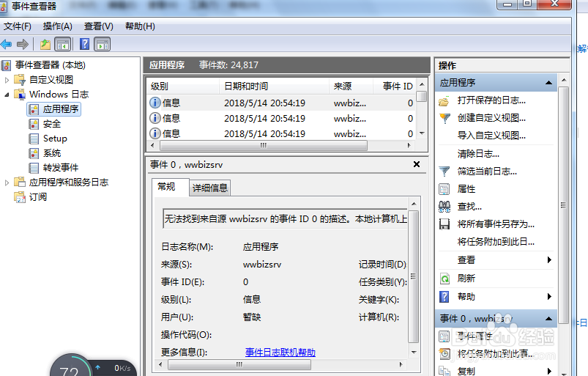Screen dimensions: 588x376
Task: Sort by the 事件 ID column header
Action: (395, 86)
